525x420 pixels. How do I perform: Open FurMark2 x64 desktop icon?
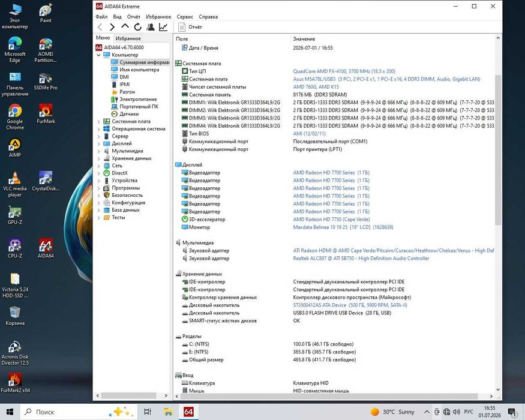15,383
